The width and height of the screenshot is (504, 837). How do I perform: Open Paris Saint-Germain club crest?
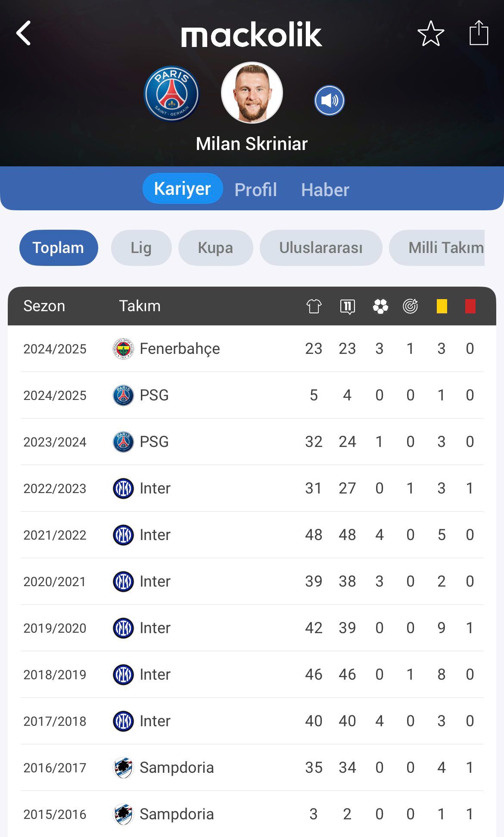click(171, 94)
